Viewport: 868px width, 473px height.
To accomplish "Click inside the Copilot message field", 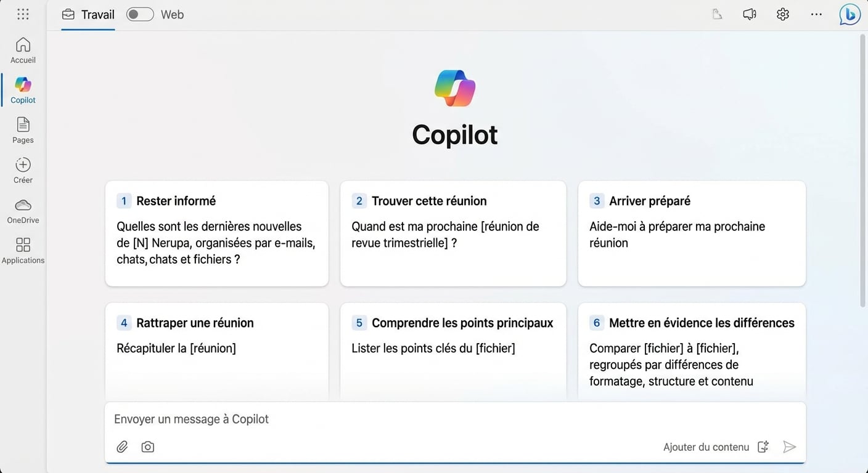I will click(432, 419).
